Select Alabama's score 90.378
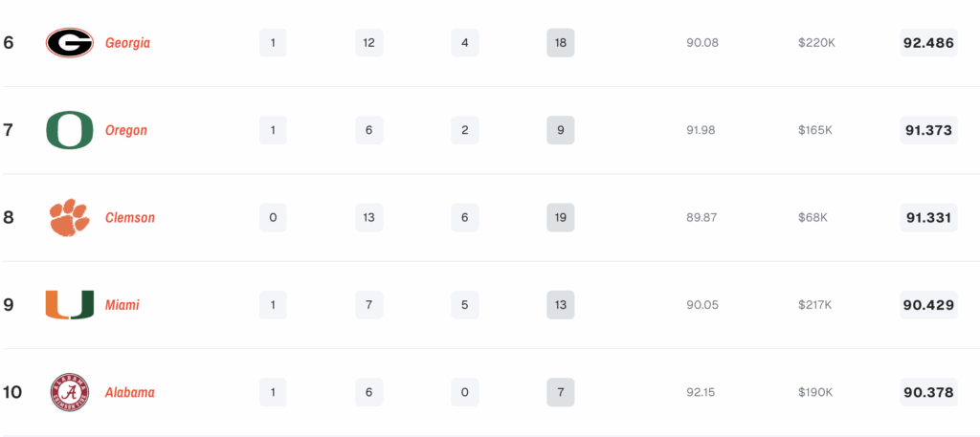 click(x=928, y=393)
